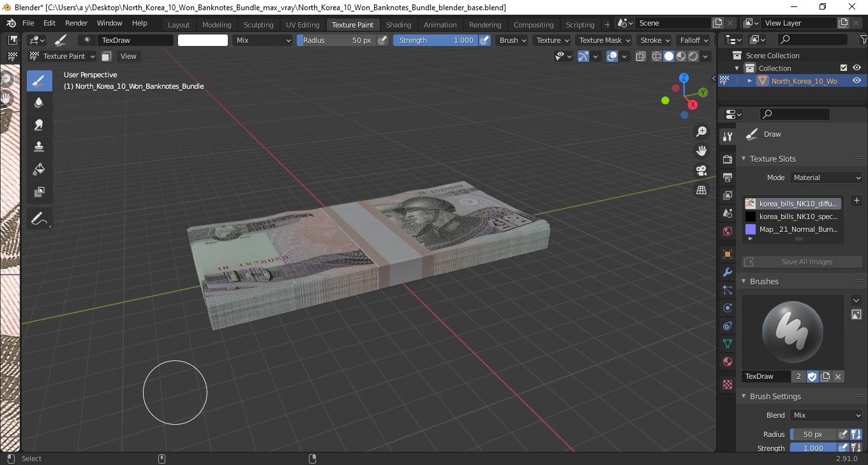Open the Modifiers properties tab
Viewport: 868px width, 465px height.
(727, 272)
